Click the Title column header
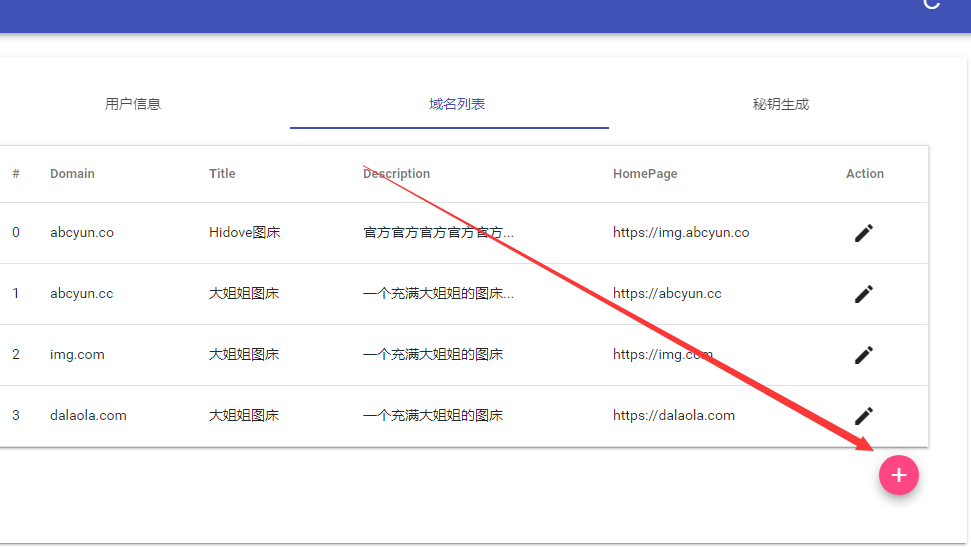This screenshot has width=971, height=547. tap(222, 173)
